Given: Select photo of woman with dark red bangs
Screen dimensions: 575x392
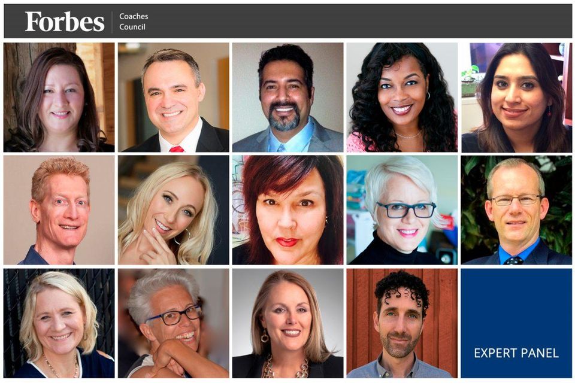Looking at the screenshot, I should 288,210.
